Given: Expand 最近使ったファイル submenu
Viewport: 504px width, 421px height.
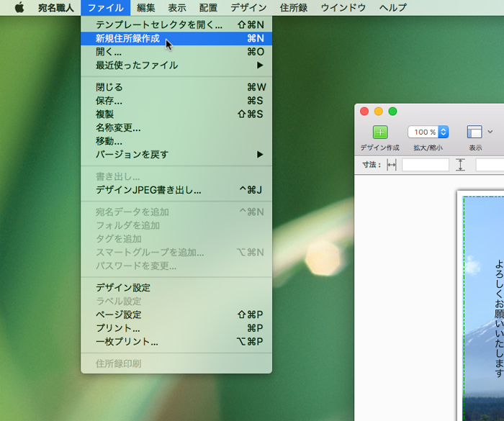Looking at the screenshot, I should 260,65.
